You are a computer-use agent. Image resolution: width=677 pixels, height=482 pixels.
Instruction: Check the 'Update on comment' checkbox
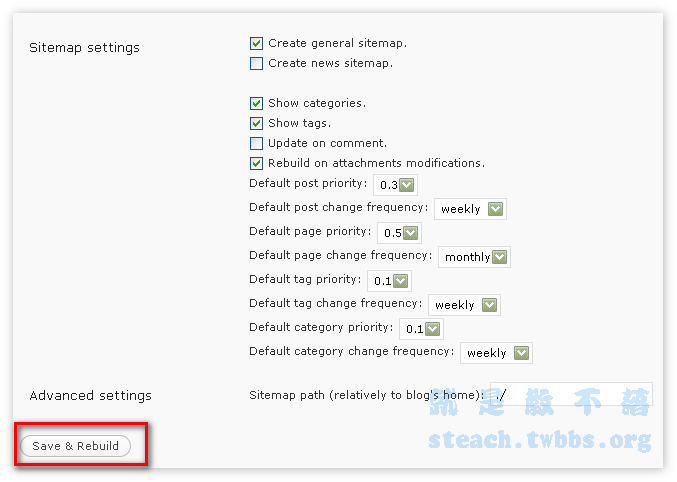pos(257,143)
